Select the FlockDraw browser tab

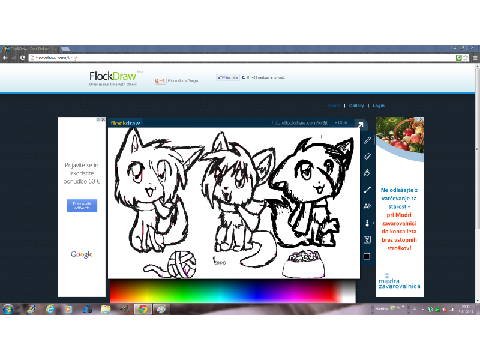point(31,49)
